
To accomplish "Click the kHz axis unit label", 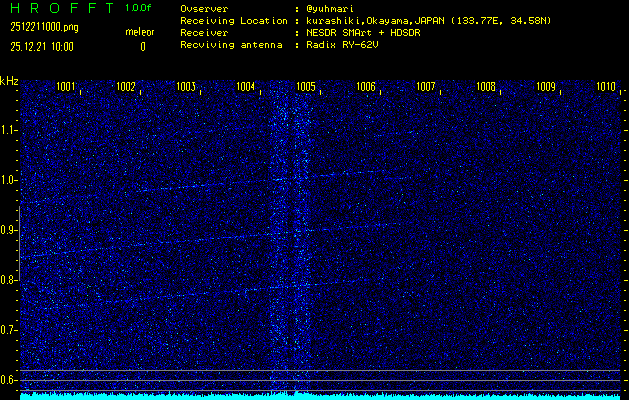I will [x=9, y=81].
